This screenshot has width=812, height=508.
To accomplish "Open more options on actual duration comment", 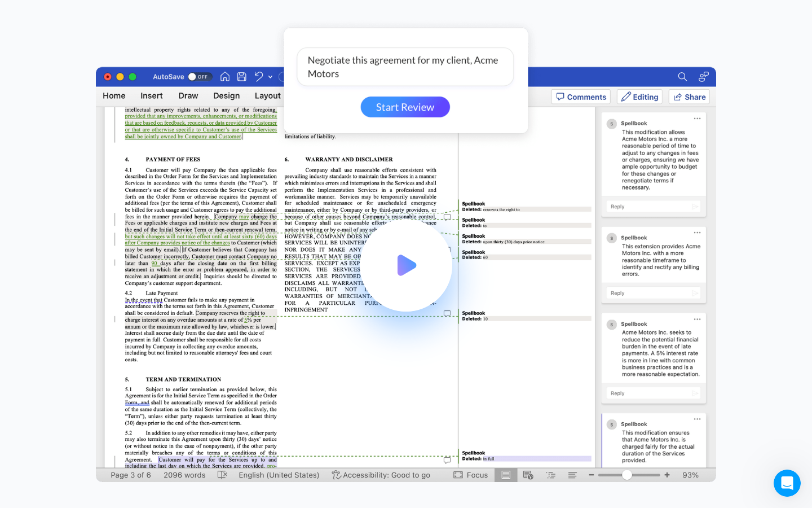I will point(698,419).
